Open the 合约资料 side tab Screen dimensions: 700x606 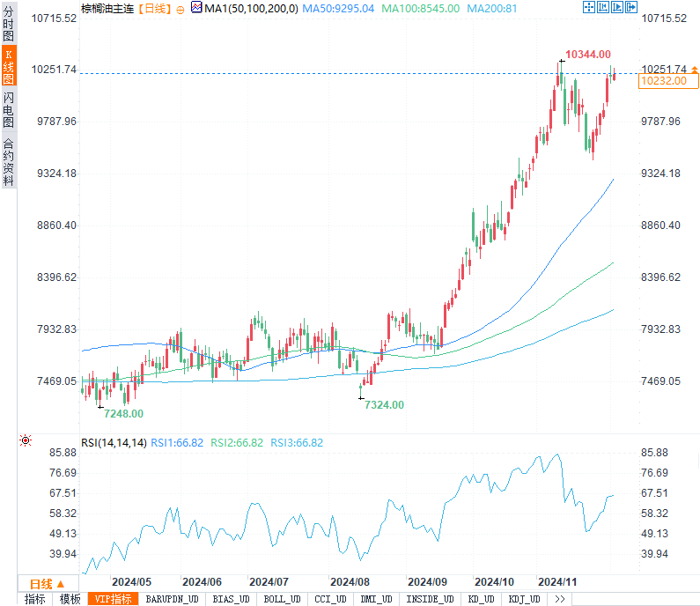tap(8, 162)
